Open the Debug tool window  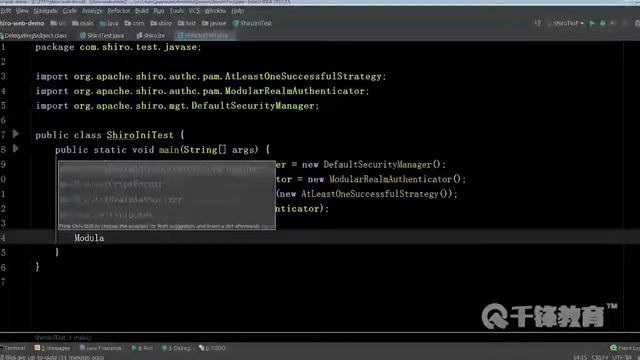point(176,348)
